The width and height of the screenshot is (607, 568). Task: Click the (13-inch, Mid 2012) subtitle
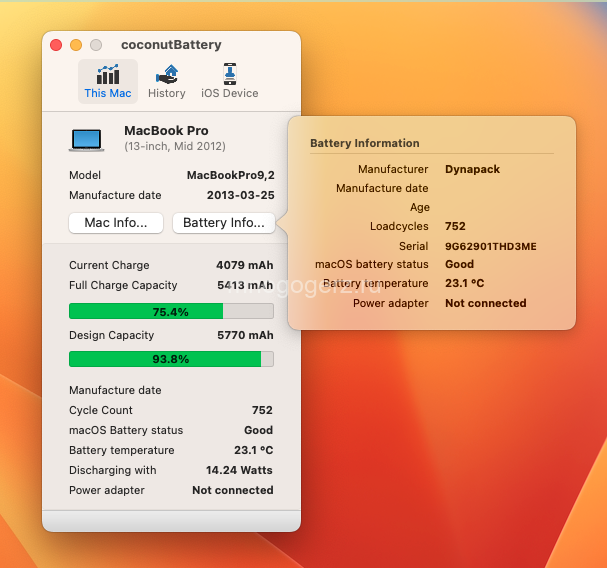tap(175, 146)
